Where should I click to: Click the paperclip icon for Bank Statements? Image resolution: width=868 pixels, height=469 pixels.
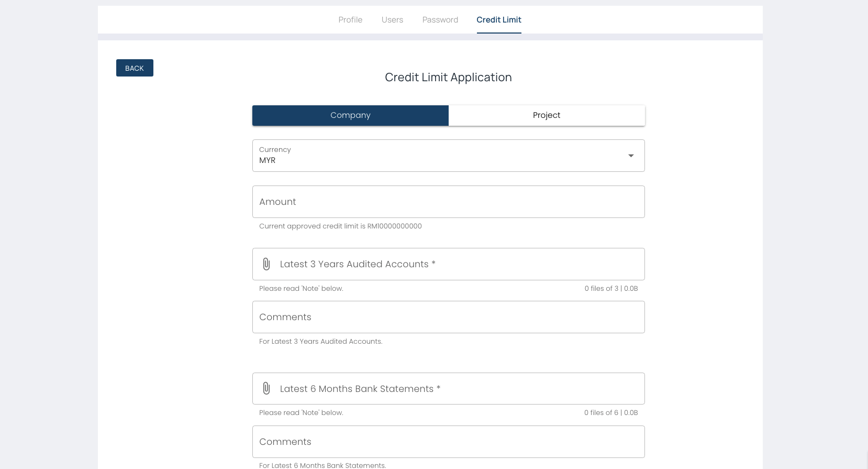pyautogui.click(x=266, y=388)
